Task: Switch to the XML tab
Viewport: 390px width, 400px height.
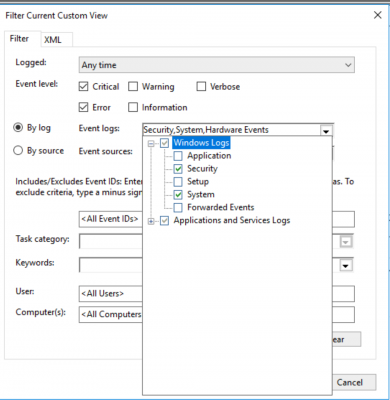Action: click(x=53, y=40)
